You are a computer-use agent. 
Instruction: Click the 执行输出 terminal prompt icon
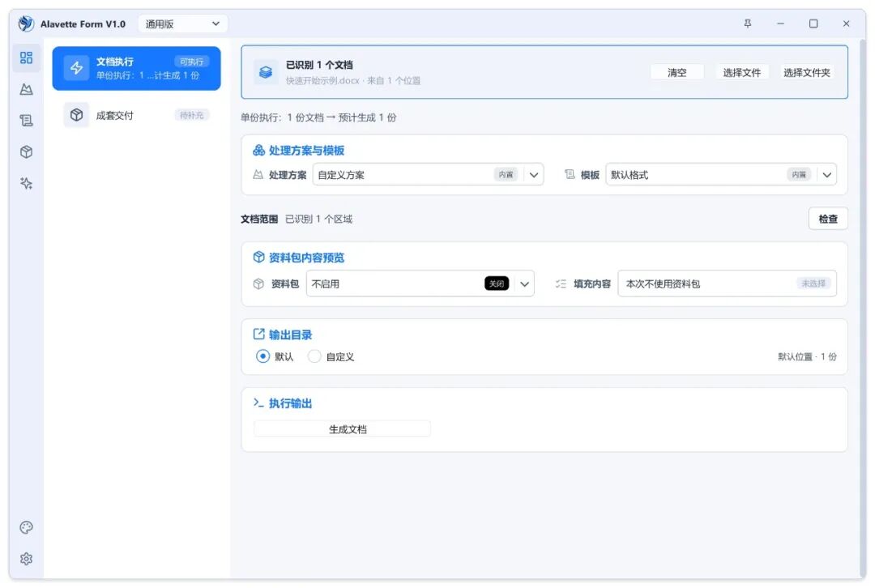[x=258, y=403]
